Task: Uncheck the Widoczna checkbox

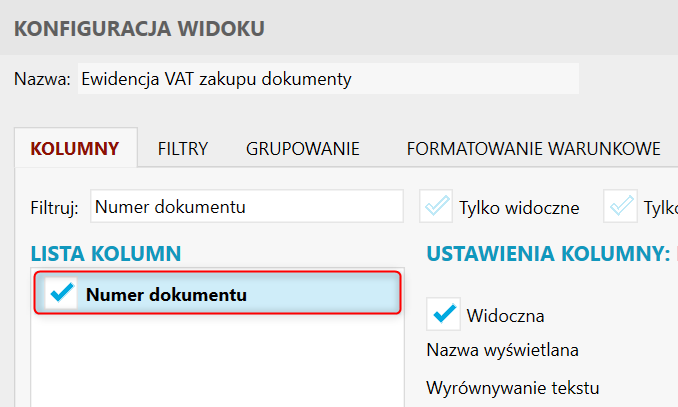Action: [443, 314]
